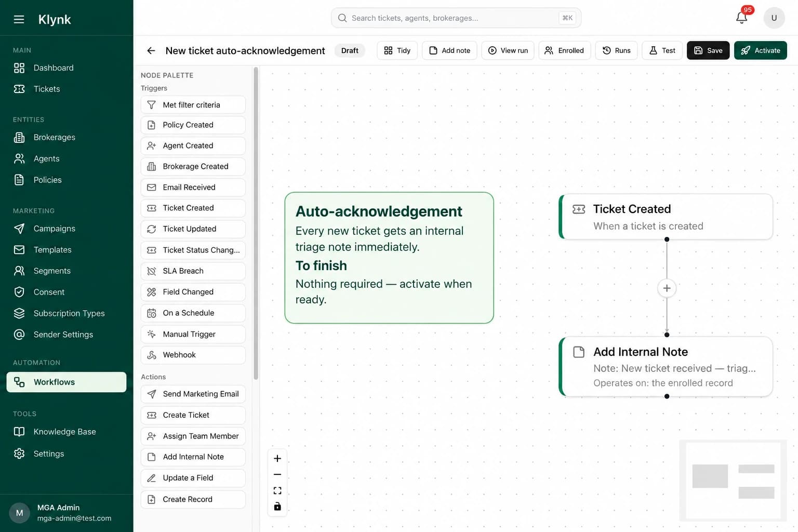Image resolution: width=798 pixels, height=532 pixels.
Task: Open workflow Runs history
Action: tap(616, 50)
